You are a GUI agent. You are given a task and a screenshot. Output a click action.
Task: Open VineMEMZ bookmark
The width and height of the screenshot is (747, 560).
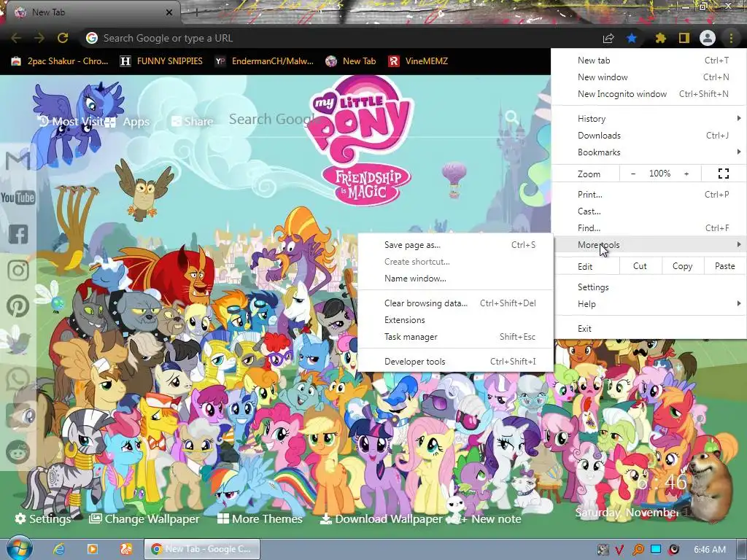[x=418, y=61]
